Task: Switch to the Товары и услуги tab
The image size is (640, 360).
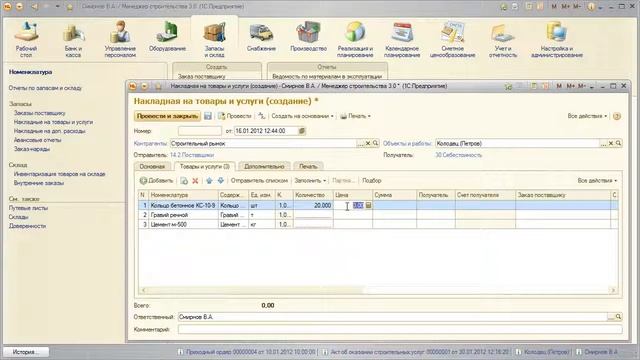Action: (x=204, y=166)
